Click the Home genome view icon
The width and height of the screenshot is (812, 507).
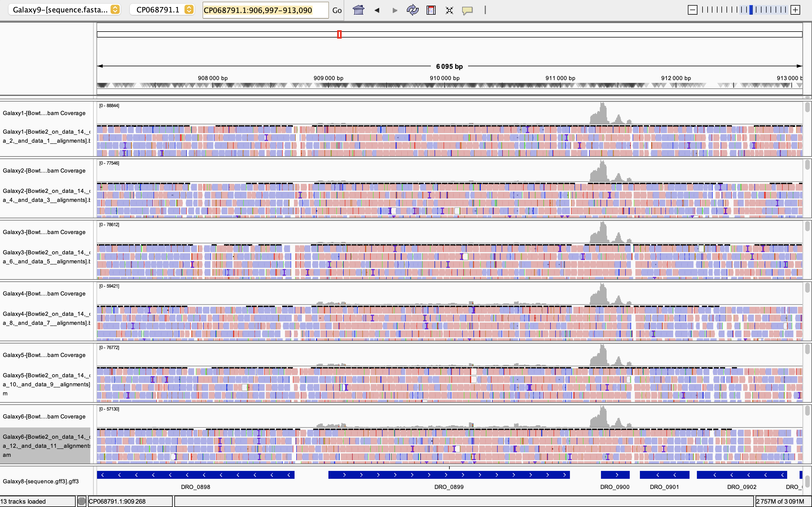pos(358,10)
